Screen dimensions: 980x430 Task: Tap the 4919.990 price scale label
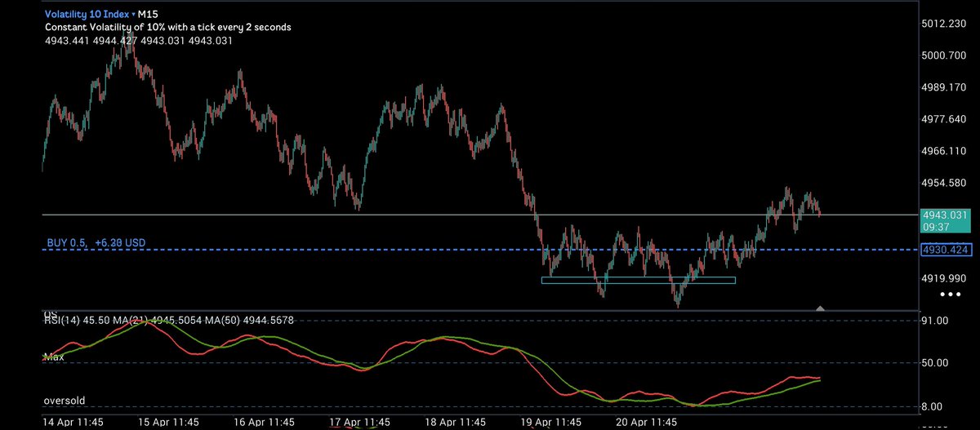pos(946,278)
